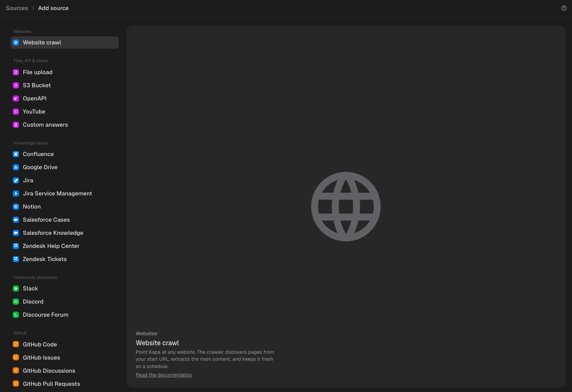
Task: Select Discourse Forum label
Action: coord(46,315)
